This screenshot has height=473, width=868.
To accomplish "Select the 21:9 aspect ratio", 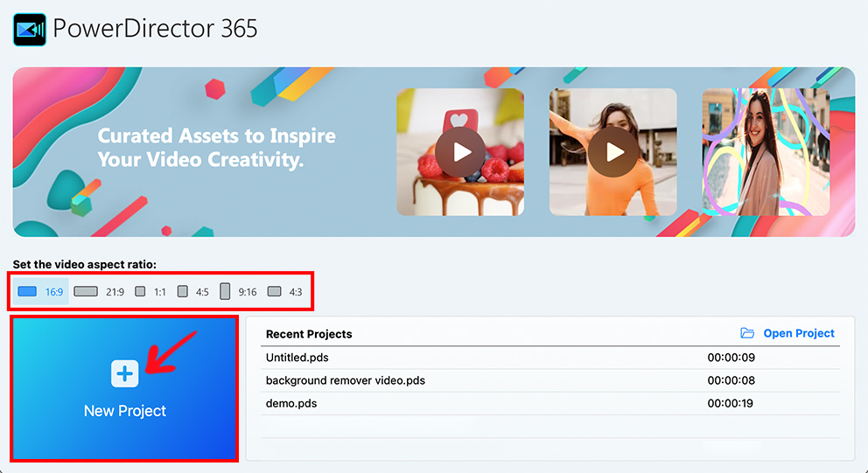I will tap(99, 291).
